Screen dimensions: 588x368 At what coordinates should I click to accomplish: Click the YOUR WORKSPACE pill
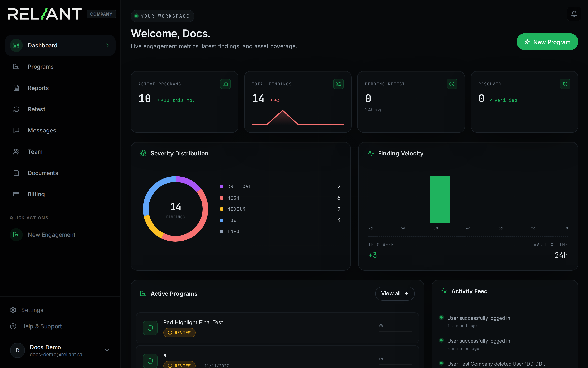(x=162, y=16)
